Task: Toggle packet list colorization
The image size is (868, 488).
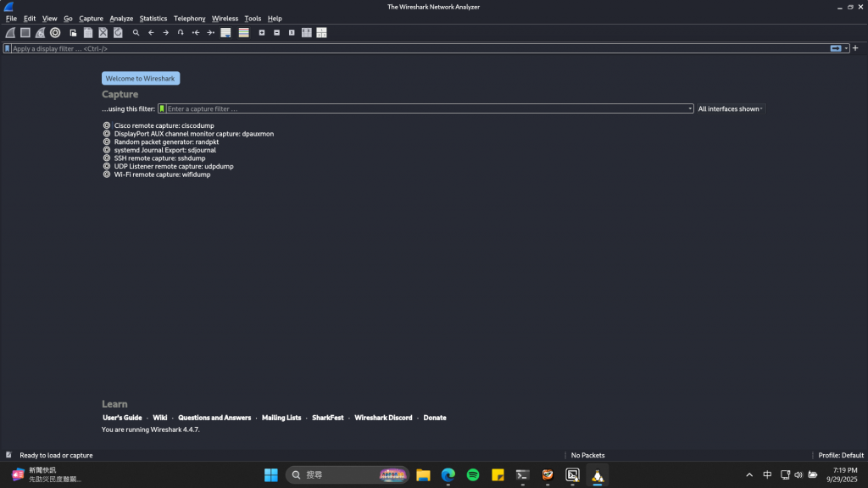Action: click(243, 33)
